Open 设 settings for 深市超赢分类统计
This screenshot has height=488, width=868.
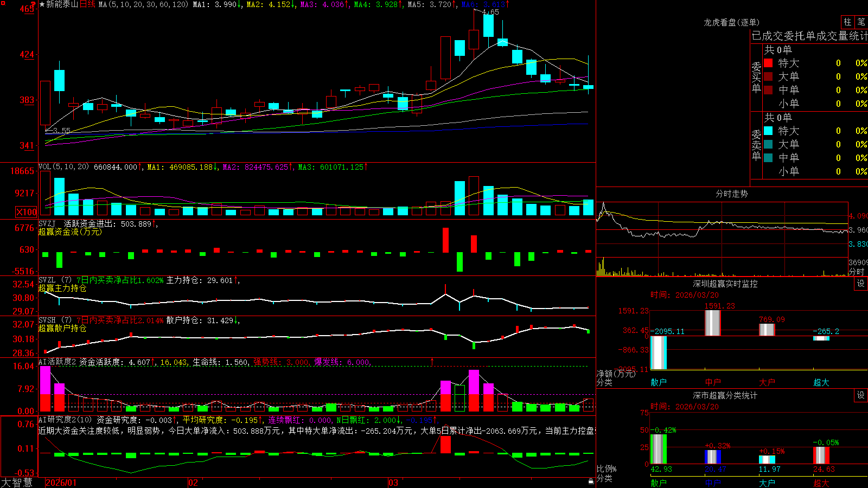(861, 395)
